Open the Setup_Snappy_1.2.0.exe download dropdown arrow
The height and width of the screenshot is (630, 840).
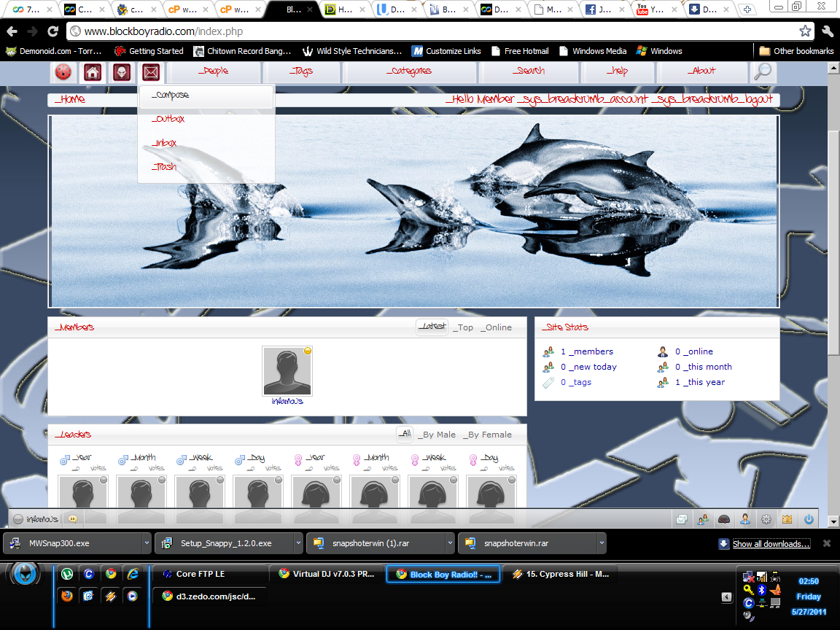click(x=297, y=543)
